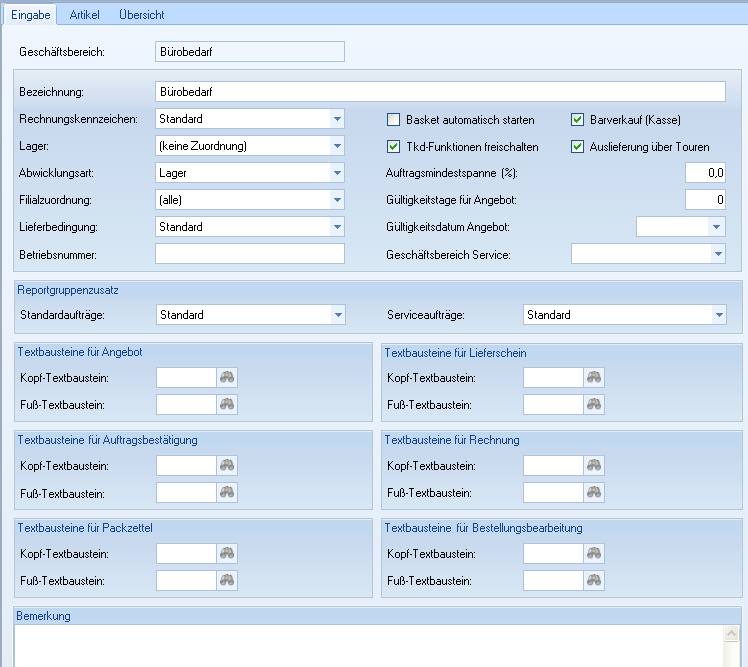748x667 pixels.
Task: Click binoculars for Bestellungsbearbeitung Fuß-Textbaustein
Action: pyautogui.click(x=595, y=581)
